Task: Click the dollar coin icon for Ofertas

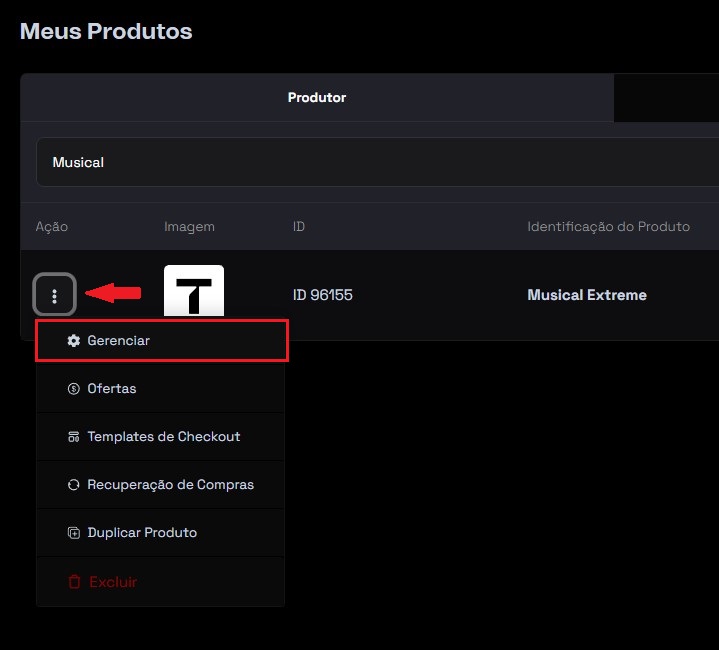Action: pos(73,389)
